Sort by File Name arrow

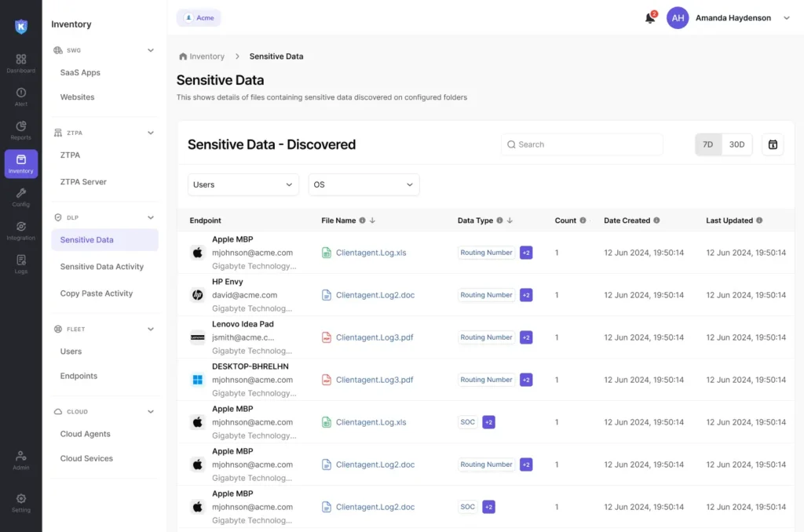pos(372,220)
